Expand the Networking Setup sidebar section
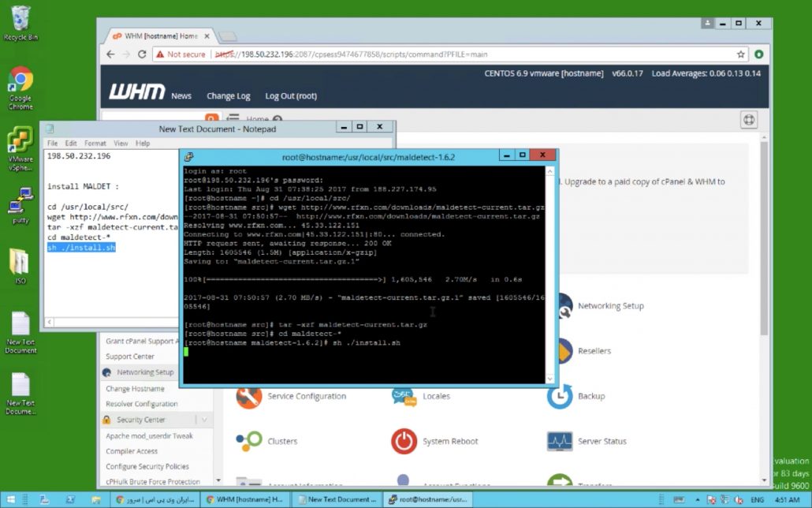Viewport: 812px width, 508px height. coord(144,372)
